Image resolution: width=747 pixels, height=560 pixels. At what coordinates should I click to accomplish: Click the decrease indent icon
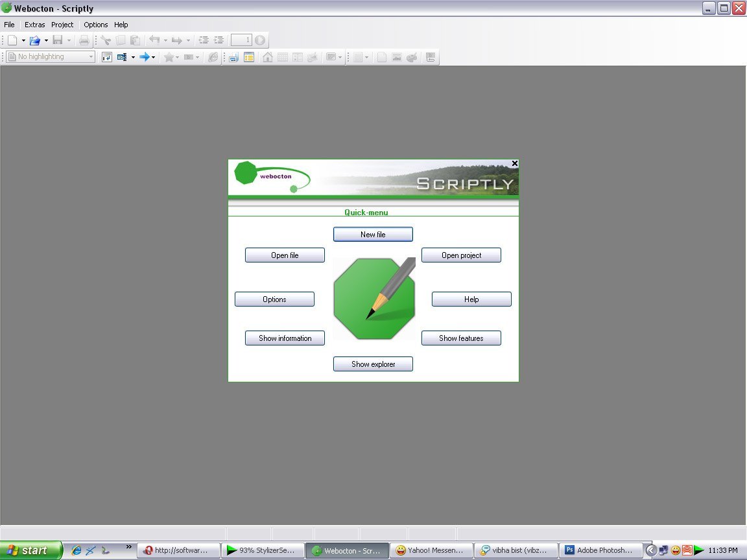204,40
